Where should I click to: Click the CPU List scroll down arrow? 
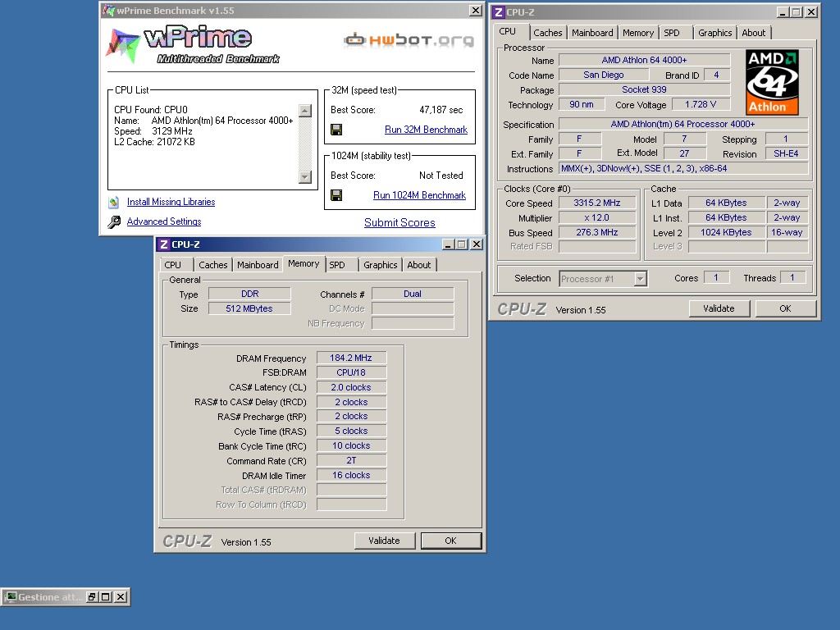(305, 177)
